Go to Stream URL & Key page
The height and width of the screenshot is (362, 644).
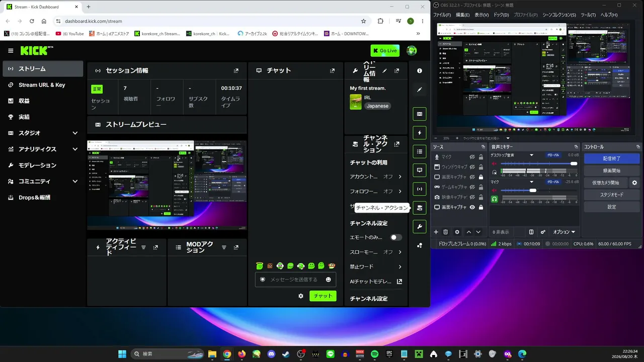click(x=43, y=85)
